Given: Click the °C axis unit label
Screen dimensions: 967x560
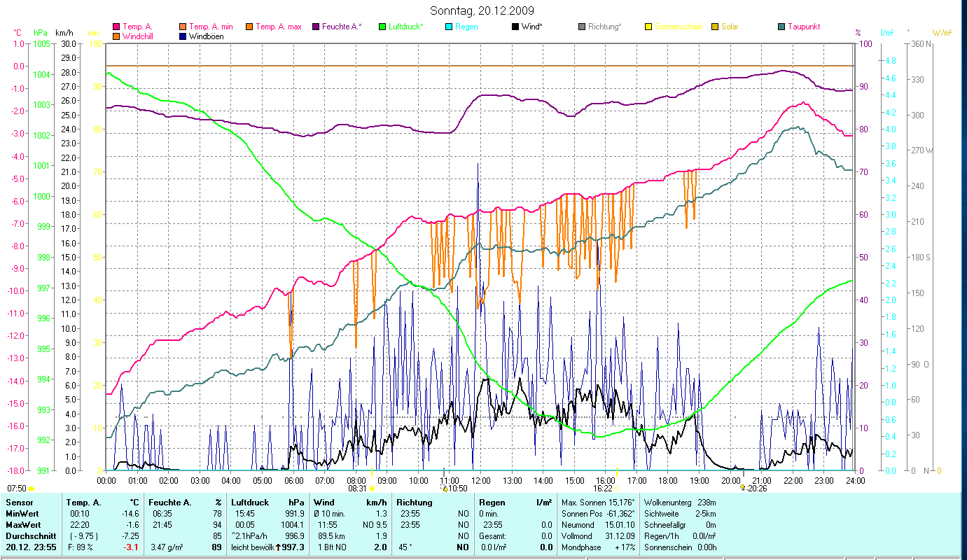Looking at the screenshot, I should pyautogui.click(x=18, y=33).
